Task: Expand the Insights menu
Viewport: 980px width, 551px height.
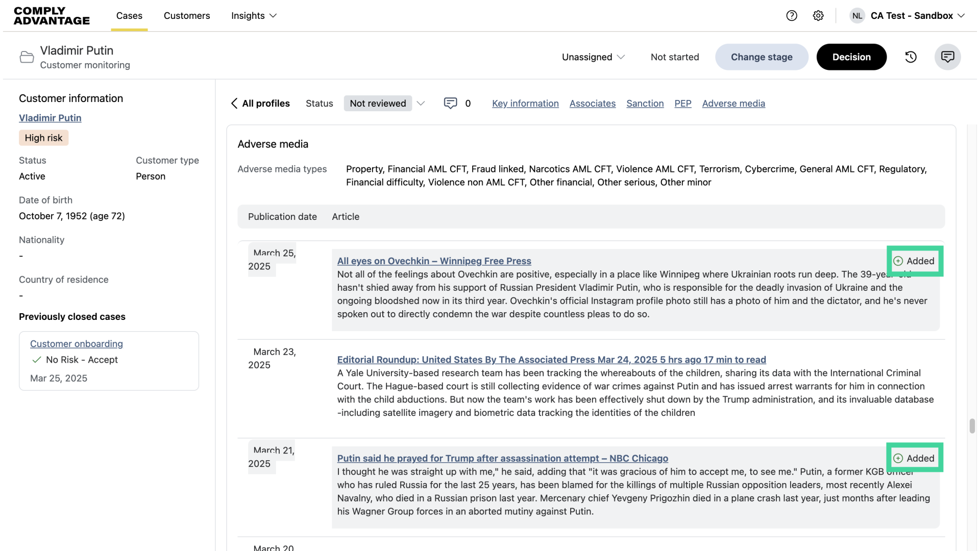Action: tap(254, 16)
